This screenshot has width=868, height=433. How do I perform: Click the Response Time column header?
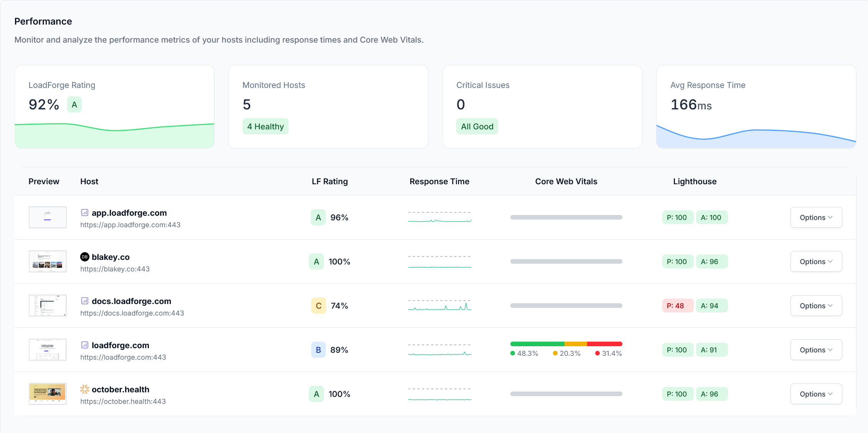(439, 181)
